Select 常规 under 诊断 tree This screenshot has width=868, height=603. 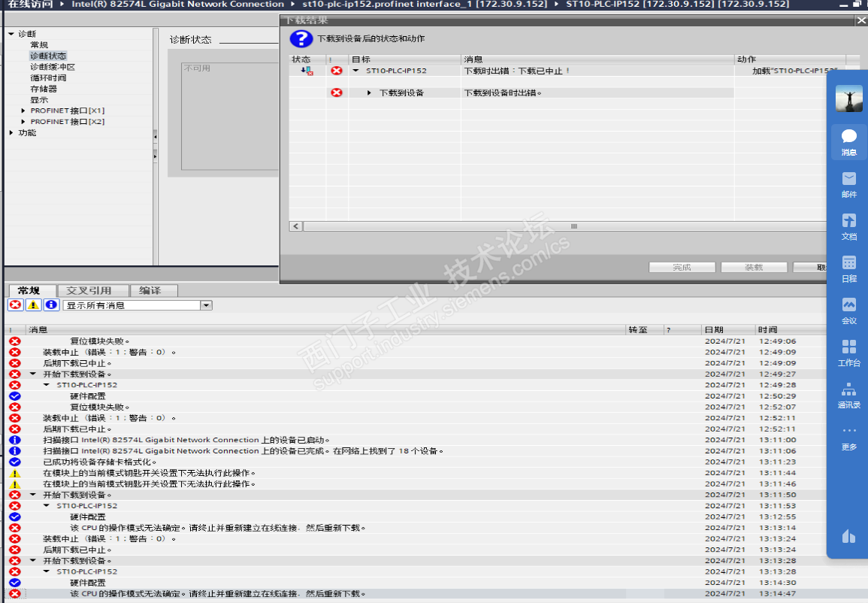point(39,45)
